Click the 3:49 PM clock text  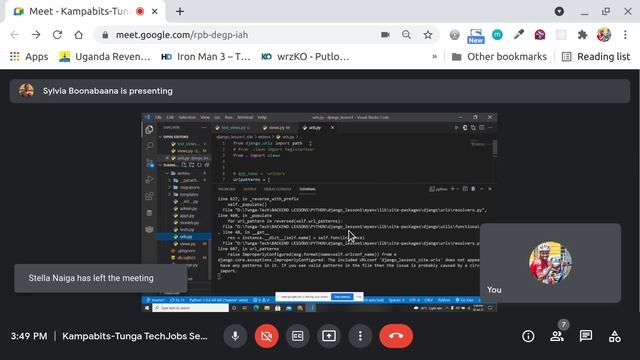(x=29, y=336)
